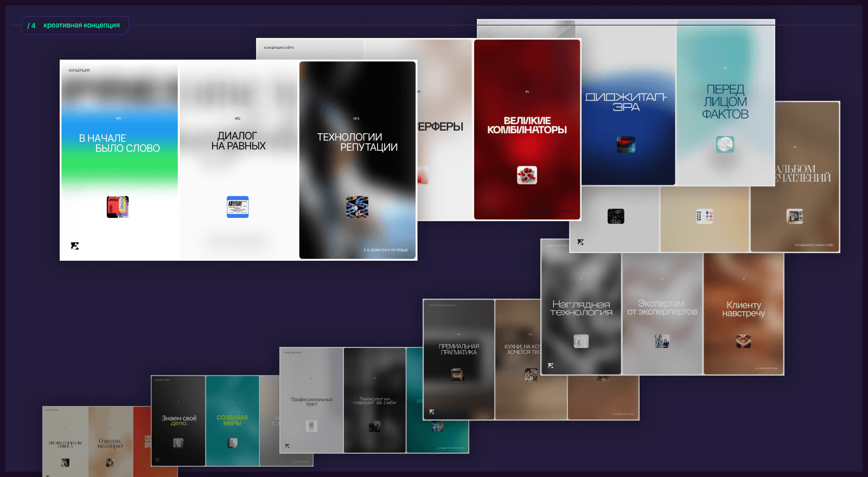
Task: Open the teal circle icon under 'ПЕРЕД ЛИЦОМ ФАКТОВ'
Action: tap(725, 144)
